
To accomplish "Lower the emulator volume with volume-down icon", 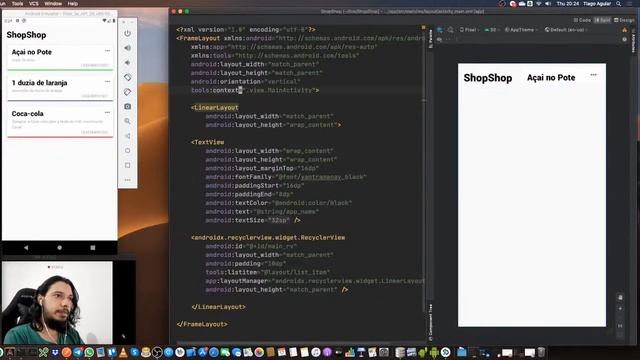I will click(x=127, y=63).
